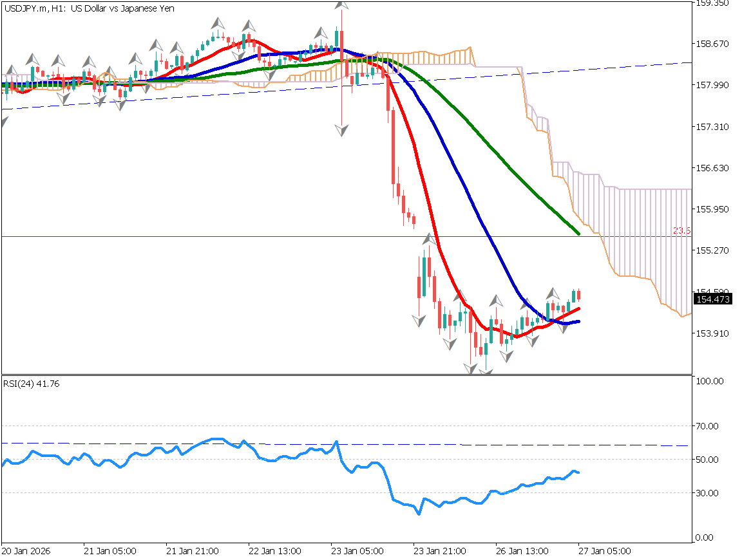742x560 pixels.
Task: Select the horizontal Fibonacci line across the chart
Action: tap(258, 237)
